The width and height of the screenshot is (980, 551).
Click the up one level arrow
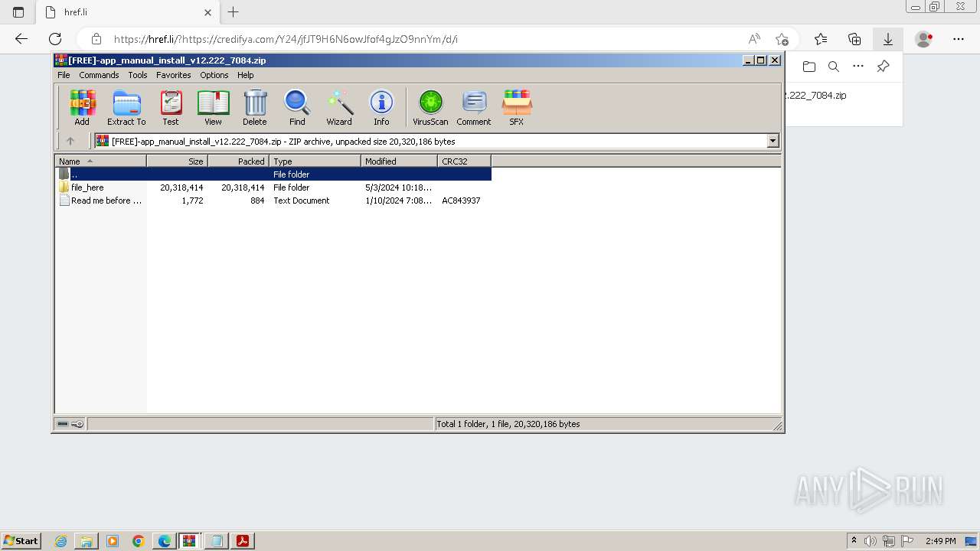70,141
